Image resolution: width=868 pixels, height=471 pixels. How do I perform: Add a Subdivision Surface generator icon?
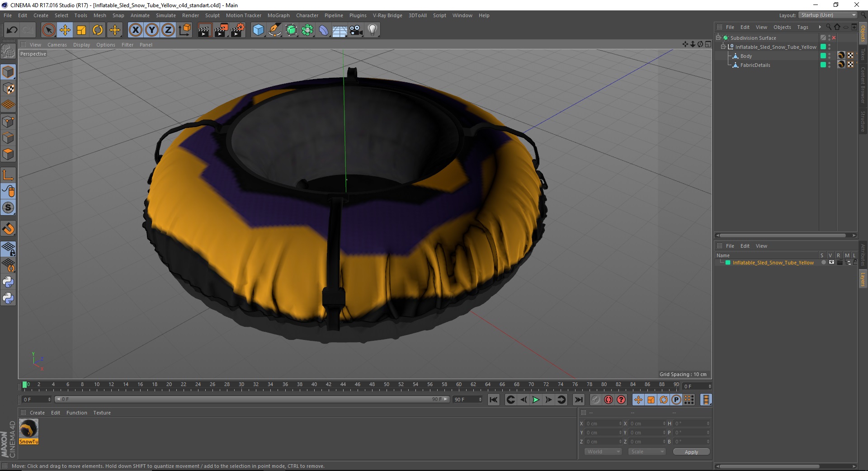[291, 30]
